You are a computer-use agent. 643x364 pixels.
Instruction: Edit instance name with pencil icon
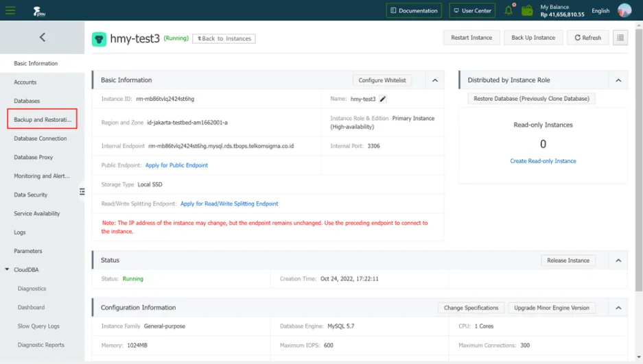pyautogui.click(x=383, y=99)
